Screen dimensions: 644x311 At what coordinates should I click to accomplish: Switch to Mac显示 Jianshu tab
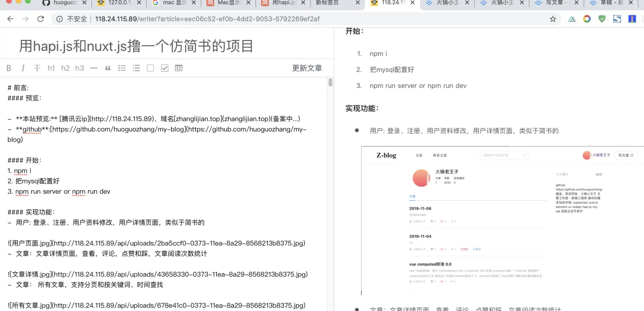click(228, 3)
